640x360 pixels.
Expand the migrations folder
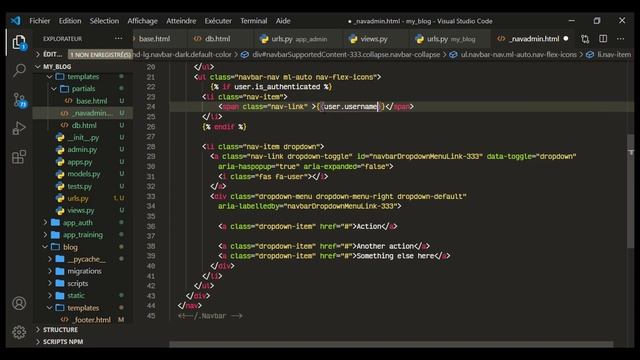(x=50, y=271)
